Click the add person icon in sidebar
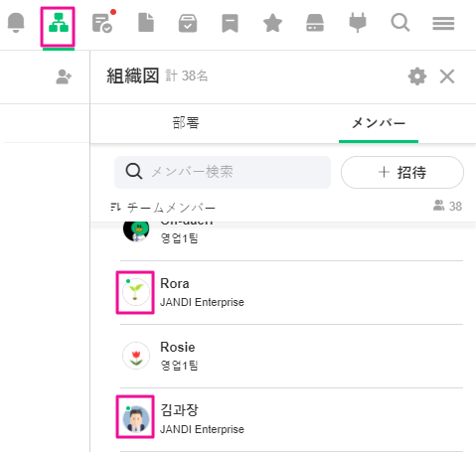 (x=64, y=76)
